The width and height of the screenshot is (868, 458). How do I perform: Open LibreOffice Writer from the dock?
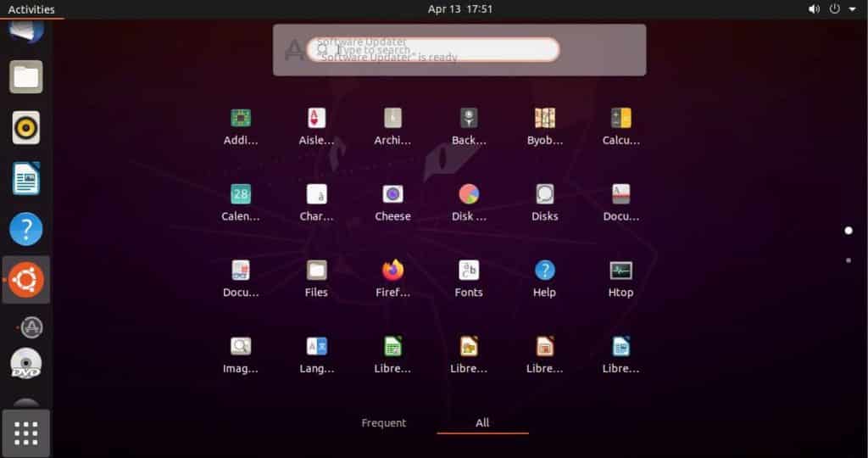(x=26, y=178)
